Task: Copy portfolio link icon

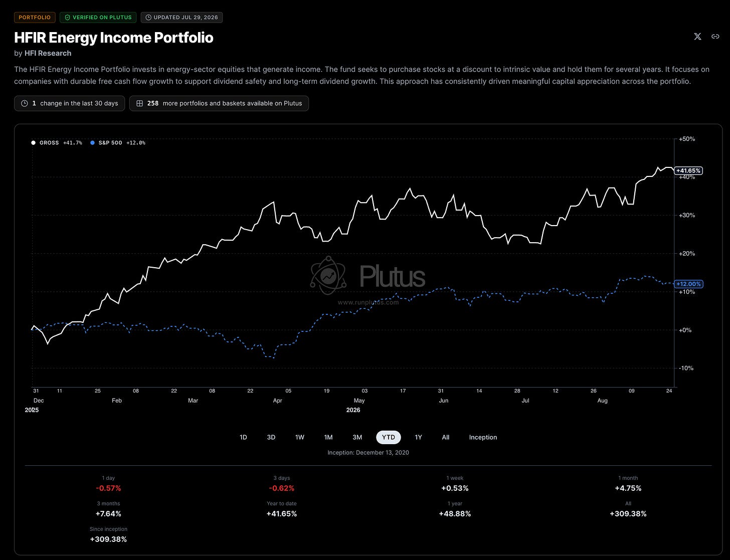Action: [x=715, y=37]
